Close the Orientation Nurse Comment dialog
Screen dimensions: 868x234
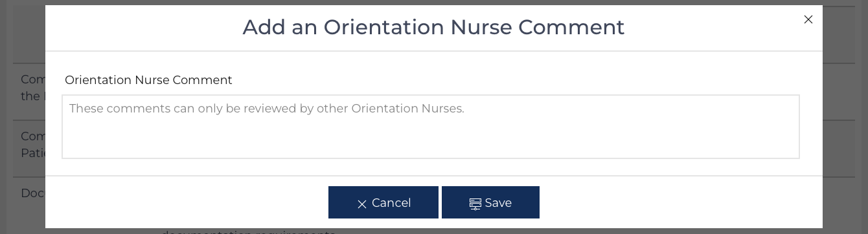pos(808,19)
